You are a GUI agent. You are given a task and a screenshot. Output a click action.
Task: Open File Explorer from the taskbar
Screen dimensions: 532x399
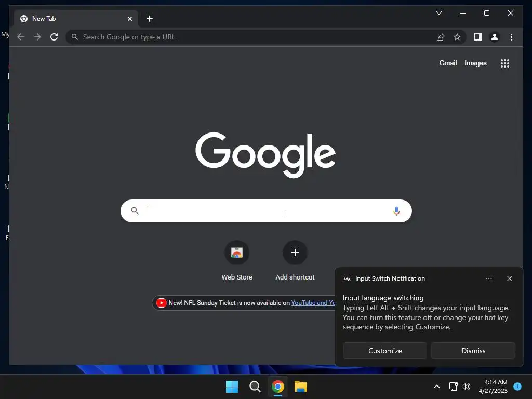(301, 387)
